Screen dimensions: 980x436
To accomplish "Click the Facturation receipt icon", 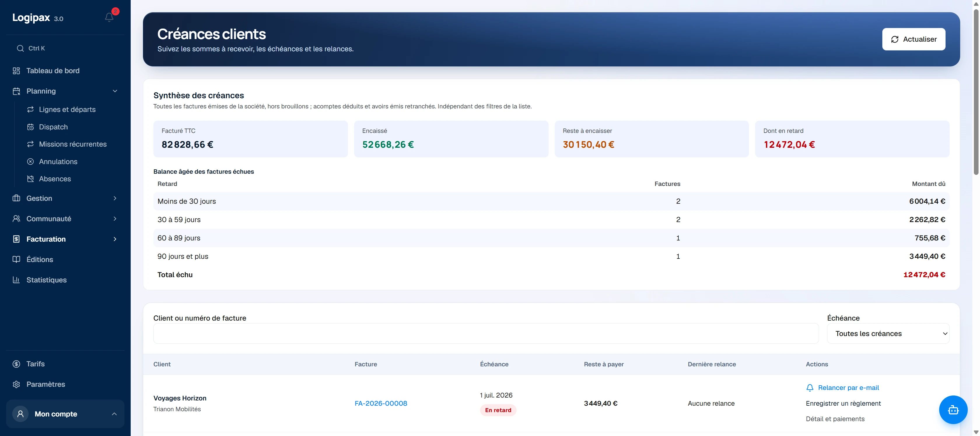I will tap(16, 239).
